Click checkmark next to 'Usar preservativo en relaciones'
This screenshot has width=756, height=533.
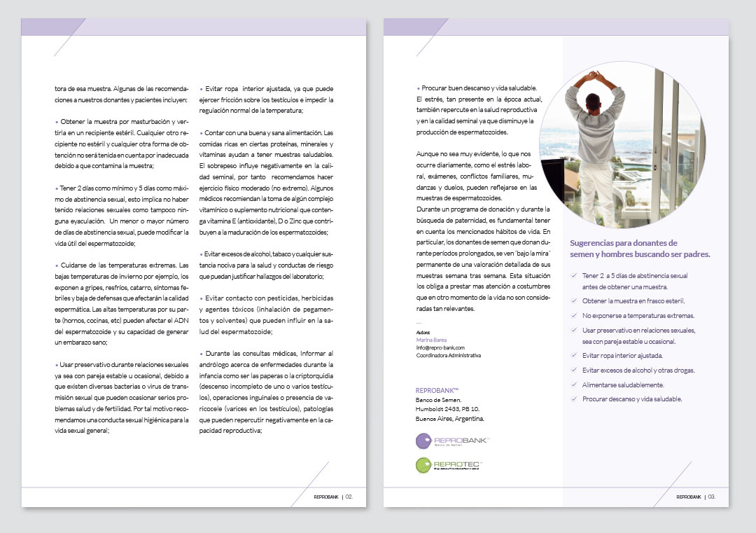(574, 330)
